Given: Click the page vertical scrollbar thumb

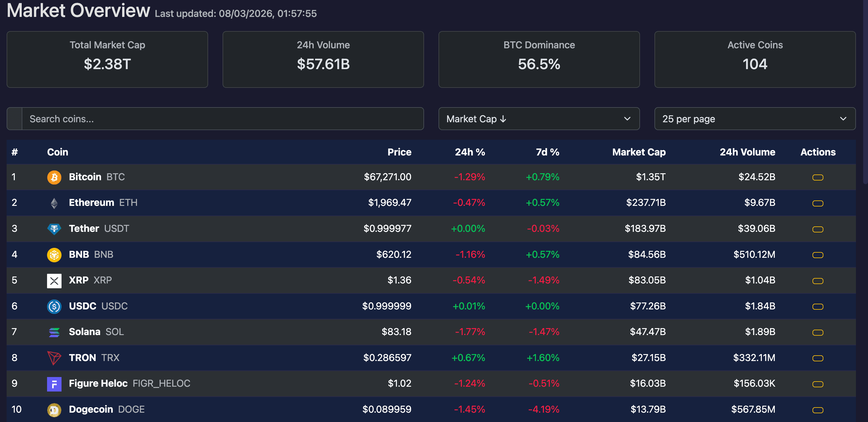Looking at the screenshot, I should pos(865,91).
